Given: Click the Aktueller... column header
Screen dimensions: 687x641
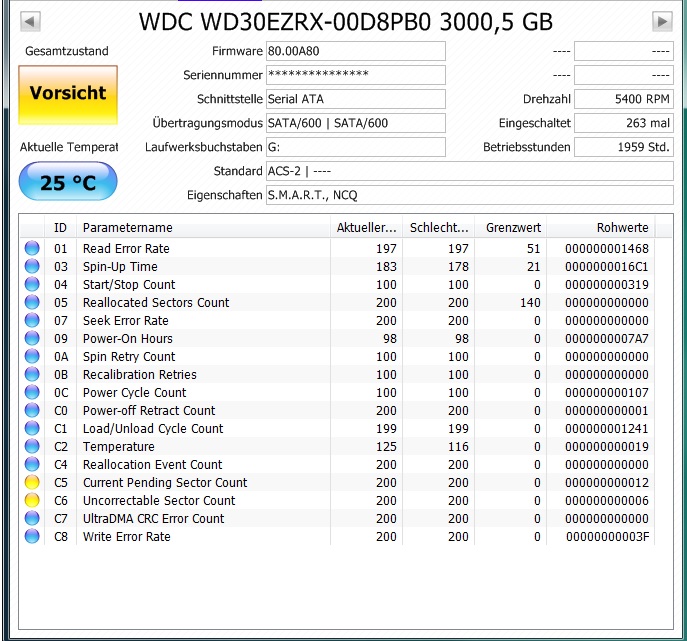Looking at the screenshot, I should click(x=366, y=228).
